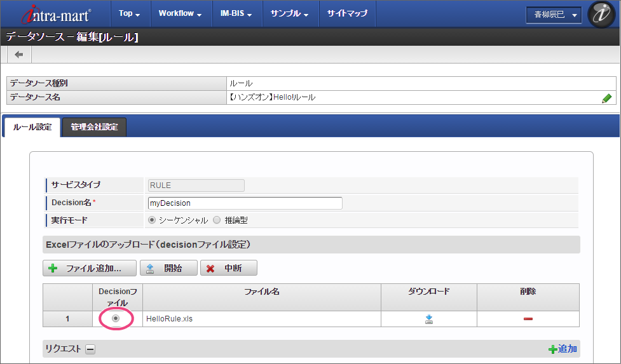
Task: Go back using the left arrow
Action: click(19, 55)
